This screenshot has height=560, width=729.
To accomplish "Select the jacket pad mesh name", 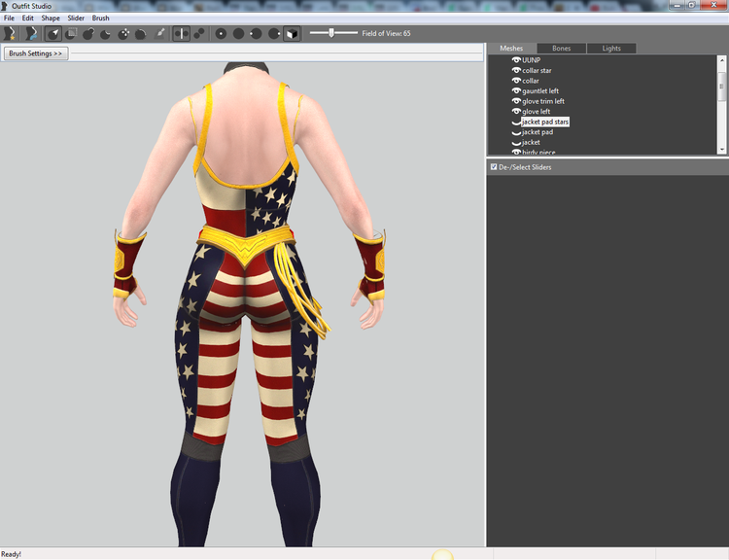I will (538, 132).
